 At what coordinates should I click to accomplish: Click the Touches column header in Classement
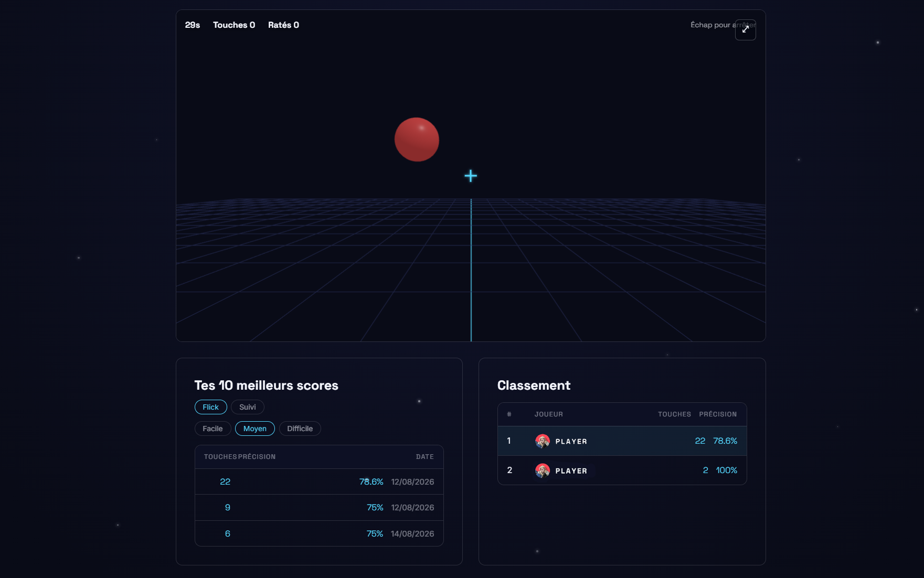(674, 414)
